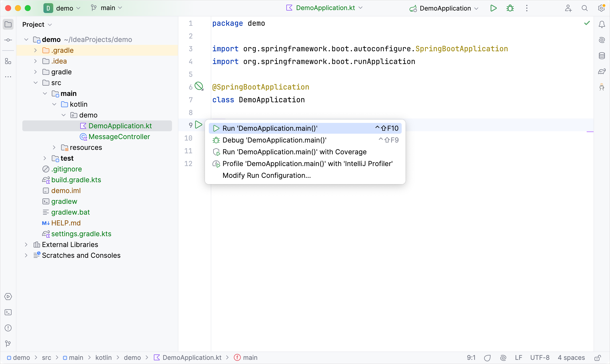Open the Gradle elephant tool window icon
Image resolution: width=610 pixels, height=364 pixels.
tap(602, 71)
